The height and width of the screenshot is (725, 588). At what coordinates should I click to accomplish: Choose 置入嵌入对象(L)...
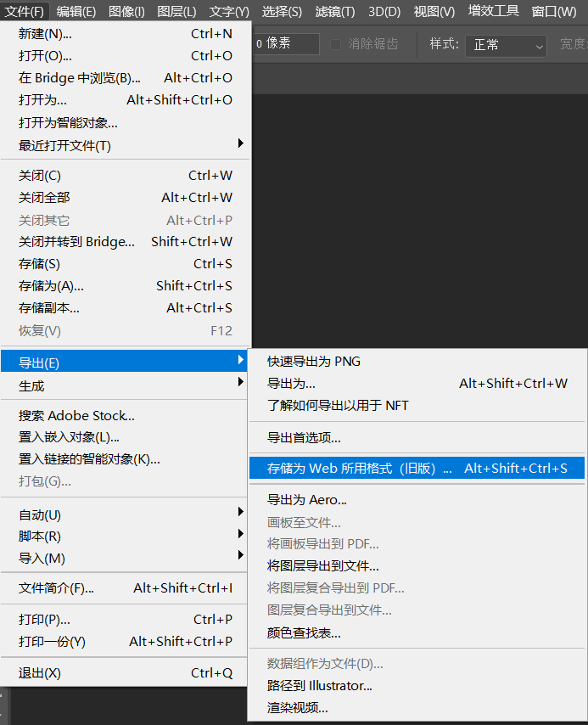124,437
